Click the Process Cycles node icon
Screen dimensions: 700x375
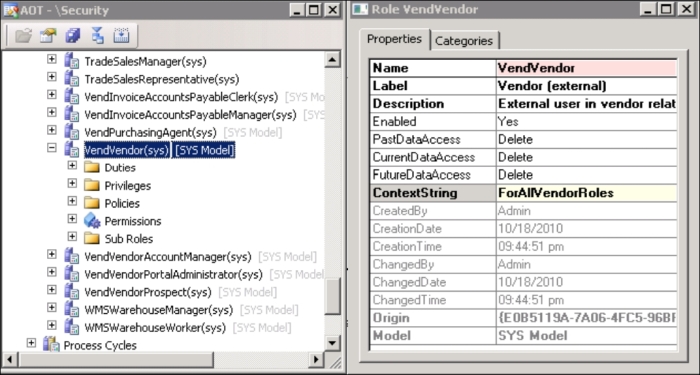[51, 345]
